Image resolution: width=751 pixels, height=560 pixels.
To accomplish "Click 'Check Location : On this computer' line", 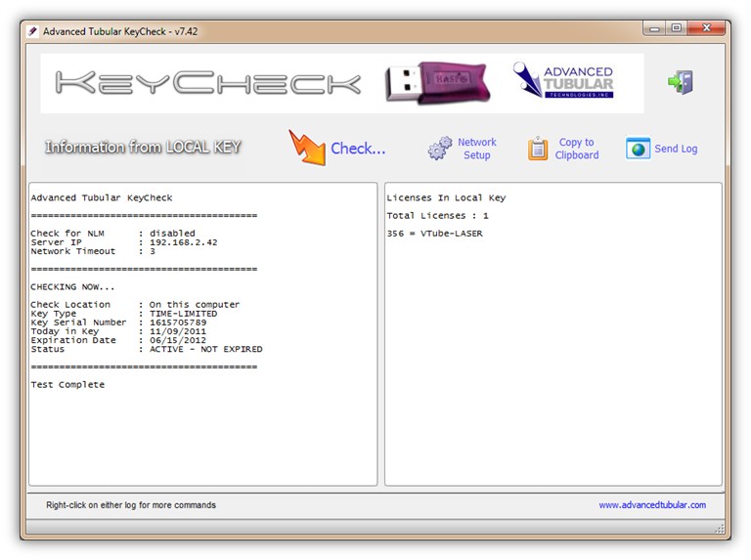I will (x=135, y=304).
